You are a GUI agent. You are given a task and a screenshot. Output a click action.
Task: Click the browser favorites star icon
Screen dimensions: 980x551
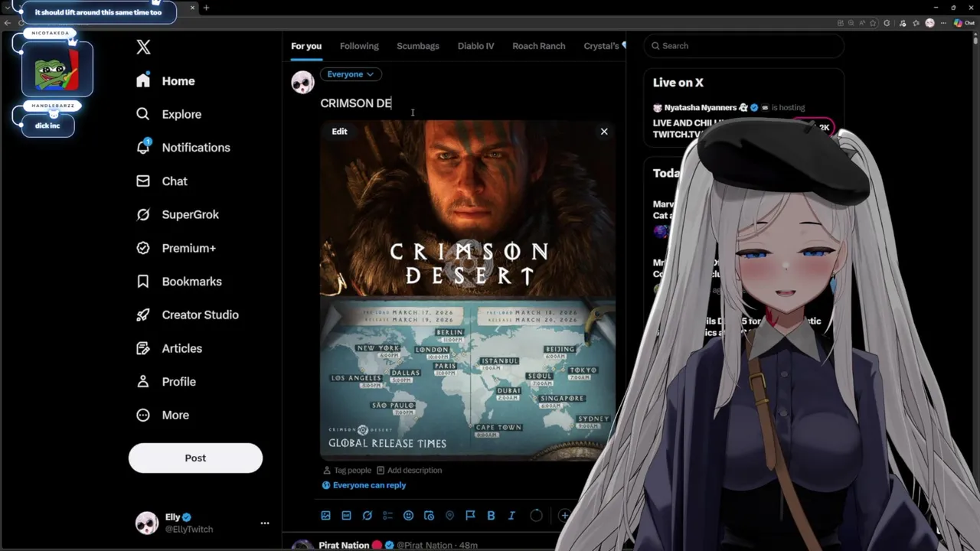[x=873, y=23]
